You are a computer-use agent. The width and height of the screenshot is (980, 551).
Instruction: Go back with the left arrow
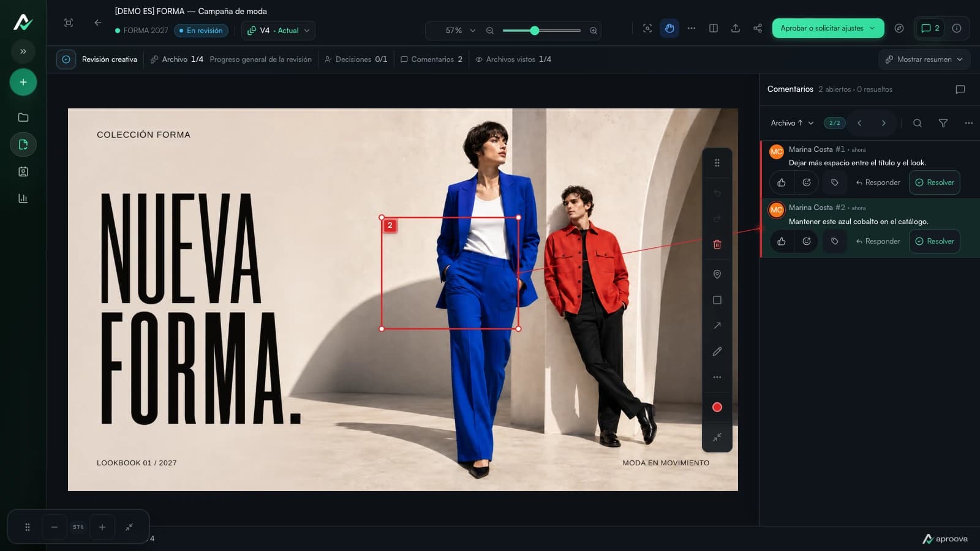point(97,23)
